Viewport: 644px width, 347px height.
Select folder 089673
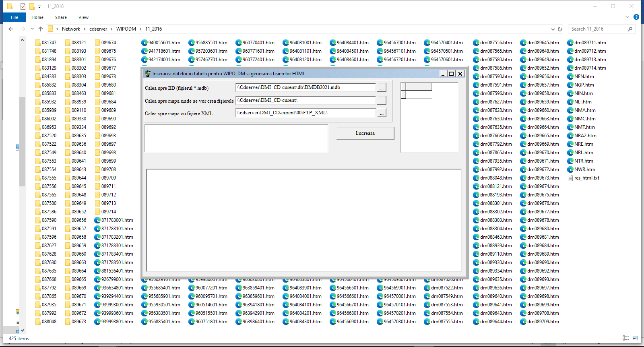pos(75,322)
